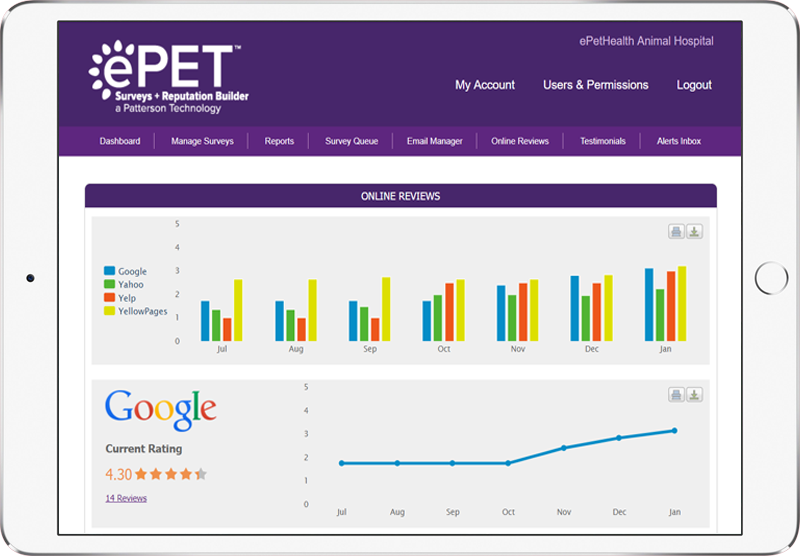Image resolution: width=800 pixels, height=556 pixels.
Task: Click the Jul YellowPages yellow bar
Action: [238, 310]
